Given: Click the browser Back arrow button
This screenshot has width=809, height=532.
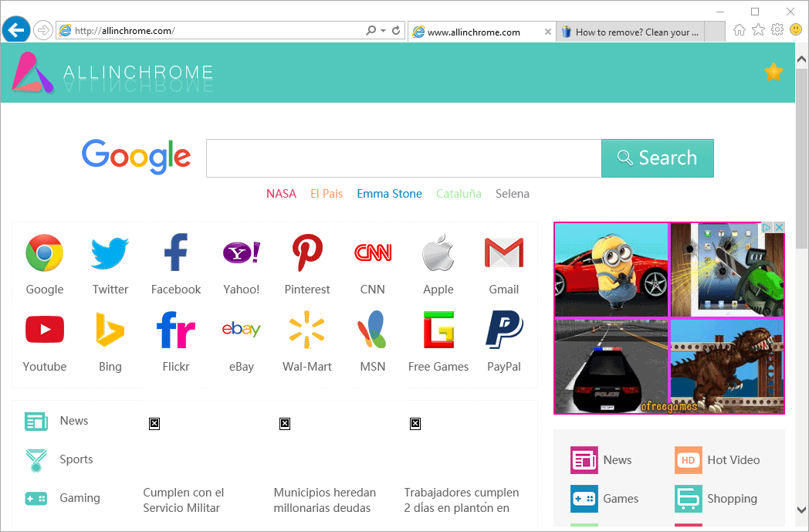Looking at the screenshot, I should pyautogui.click(x=16, y=30).
